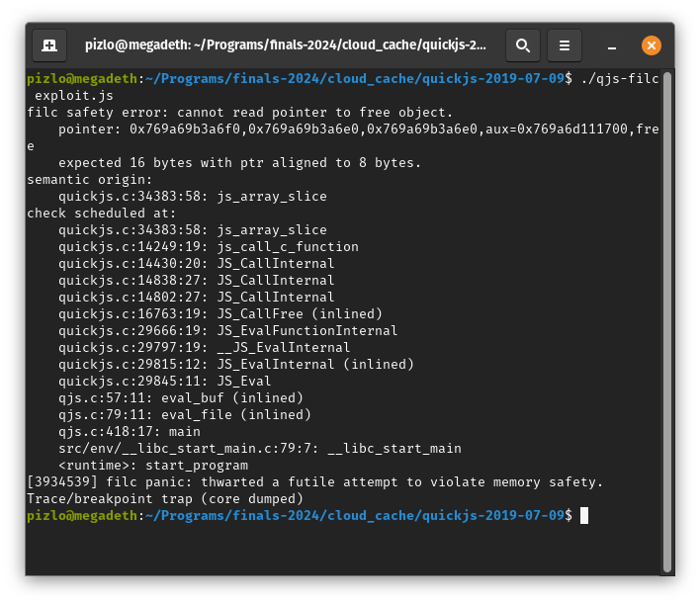The image size is (700, 604).
Task: Click the eval_buf (inlined) frame
Action: (181, 397)
